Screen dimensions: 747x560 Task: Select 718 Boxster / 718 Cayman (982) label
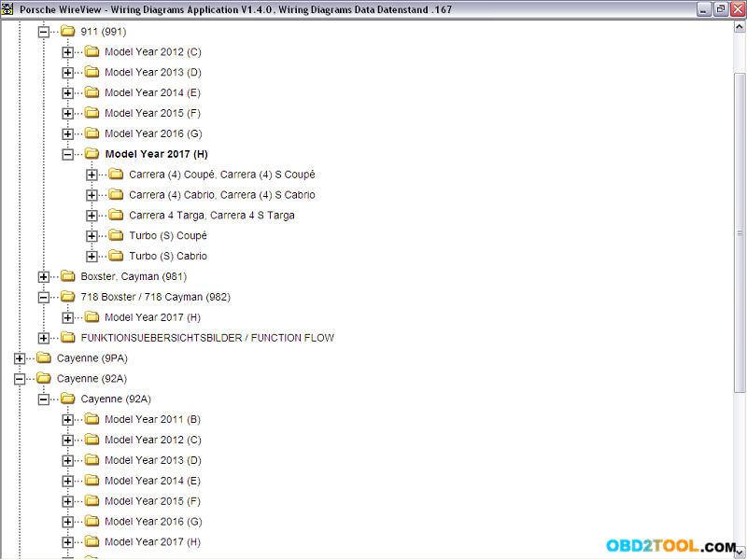(155, 298)
